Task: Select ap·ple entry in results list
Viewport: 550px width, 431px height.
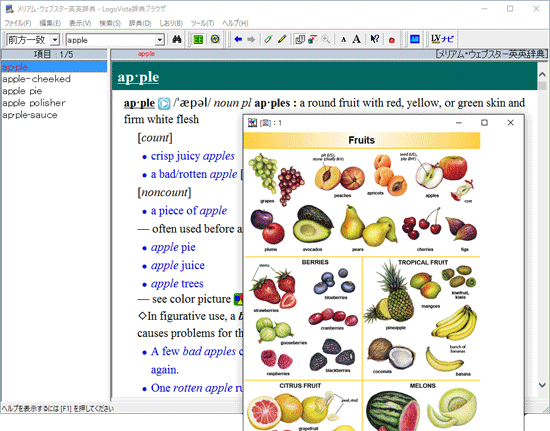Action: [x=54, y=67]
